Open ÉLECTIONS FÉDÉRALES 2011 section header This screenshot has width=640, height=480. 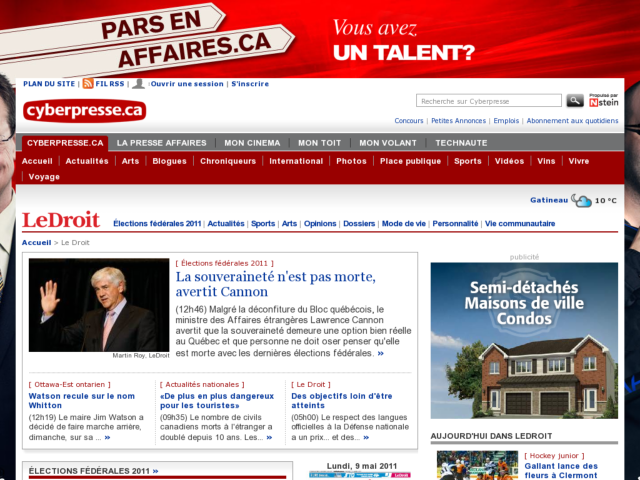(x=93, y=471)
